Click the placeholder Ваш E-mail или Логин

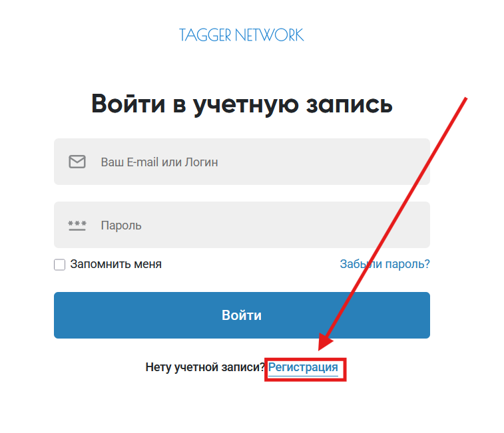pyautogui.click(x=159, y=162)
